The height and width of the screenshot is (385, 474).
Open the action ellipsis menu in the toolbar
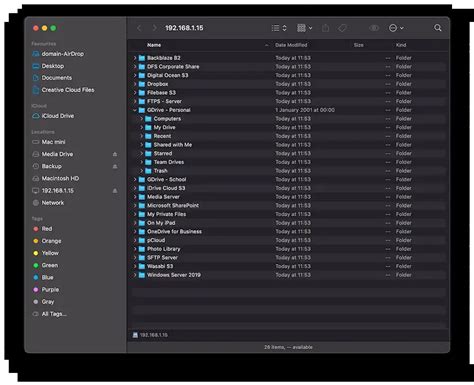tap(396, 28)
